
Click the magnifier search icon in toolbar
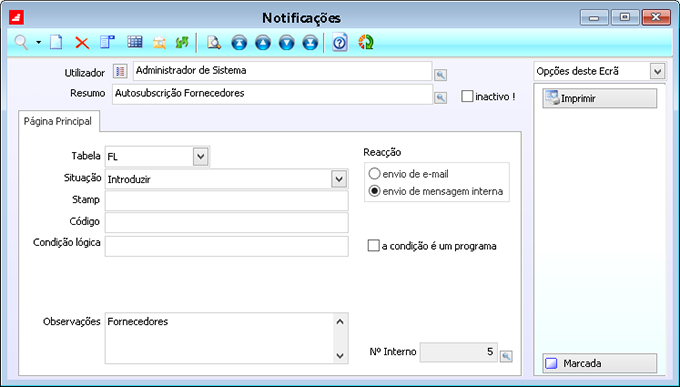click(x=21, y=43)
